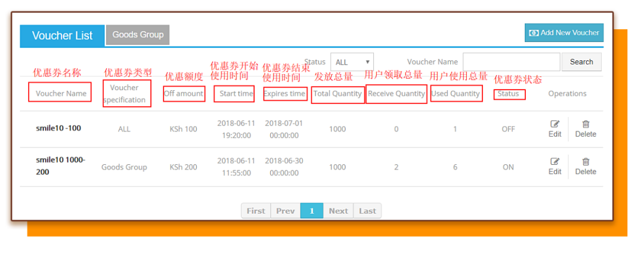Edit the smile10 1000-200 voucher
644x255 pixels.
[555, 167]
